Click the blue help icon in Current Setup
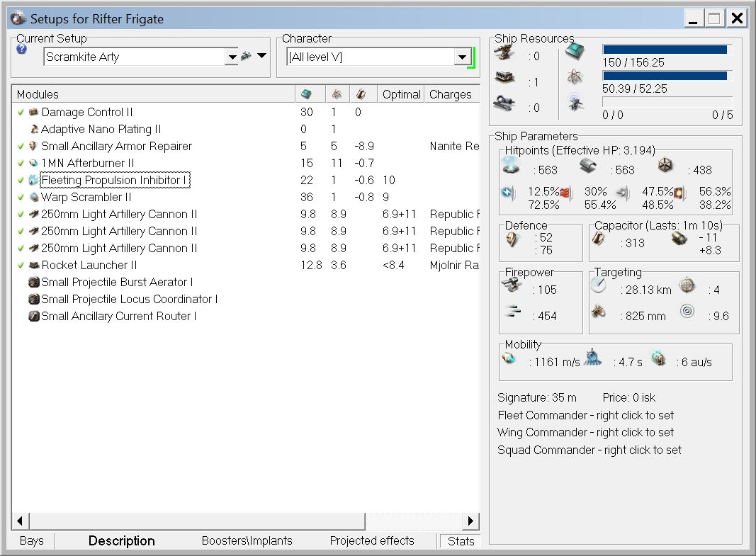Image resolution: width=756 pixels, height=556 pixels. (21, 50)
